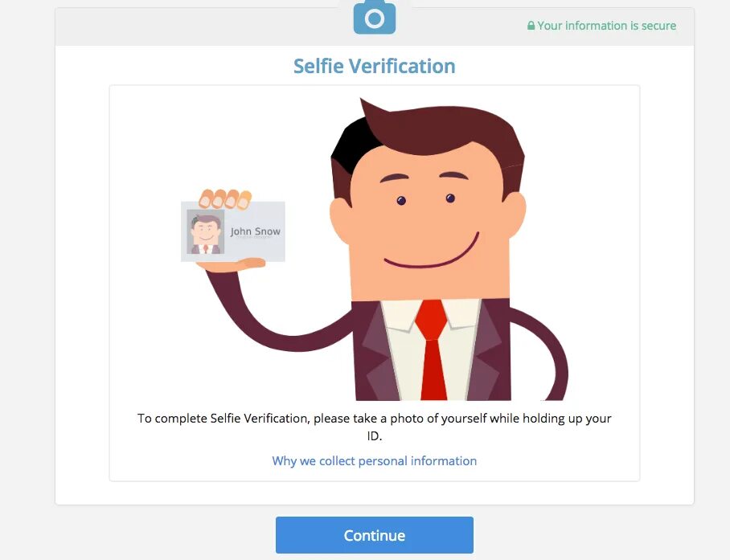Click the white shirt collar
The image size is (730, 560).
point(432,315)
